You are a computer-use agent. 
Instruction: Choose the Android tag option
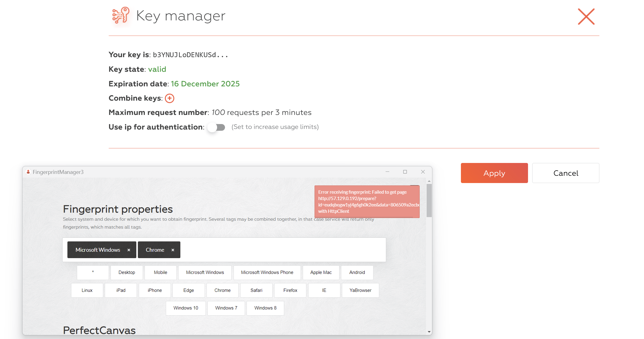coord(357,272)
